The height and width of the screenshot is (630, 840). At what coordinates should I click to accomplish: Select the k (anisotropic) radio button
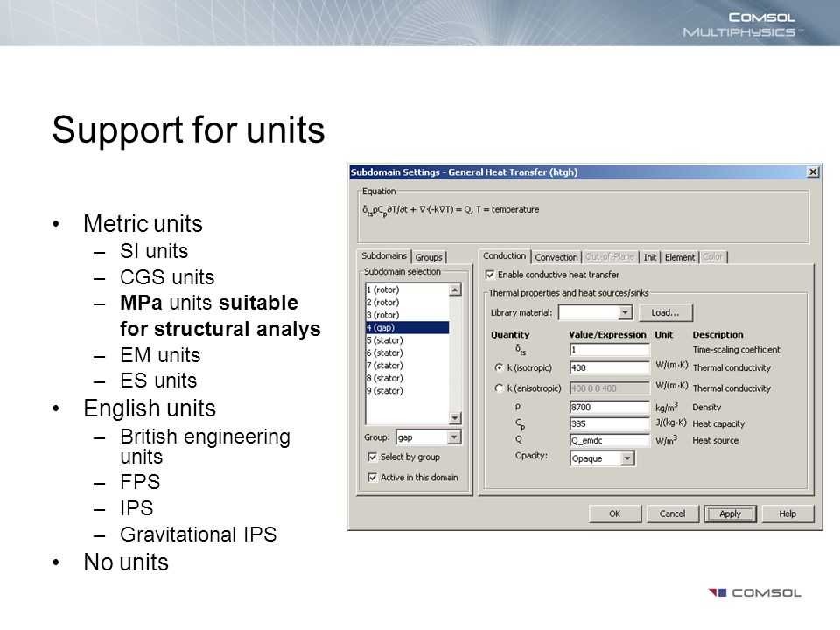tap(500, 388)
